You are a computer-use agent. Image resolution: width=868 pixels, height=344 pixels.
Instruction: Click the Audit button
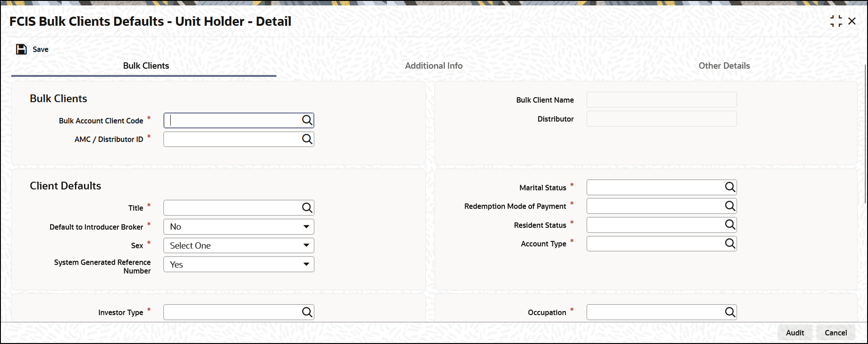pos(795,333)
